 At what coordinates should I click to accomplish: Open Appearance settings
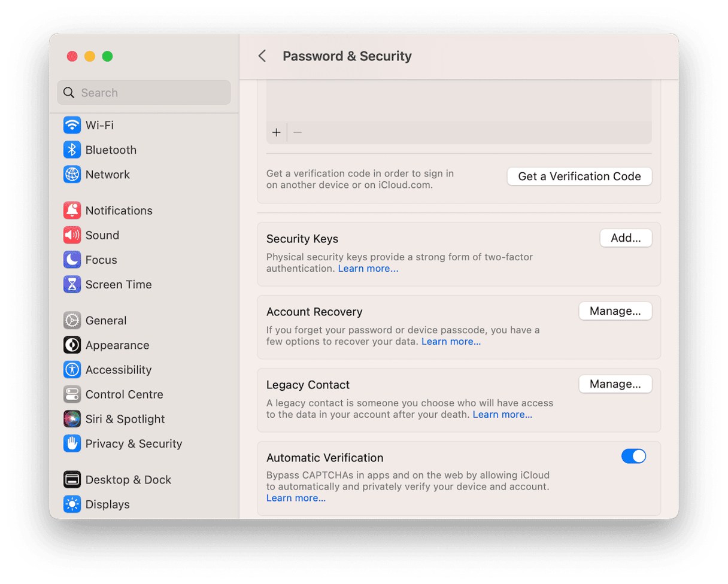pyautogui.click(x=117, y=345)
